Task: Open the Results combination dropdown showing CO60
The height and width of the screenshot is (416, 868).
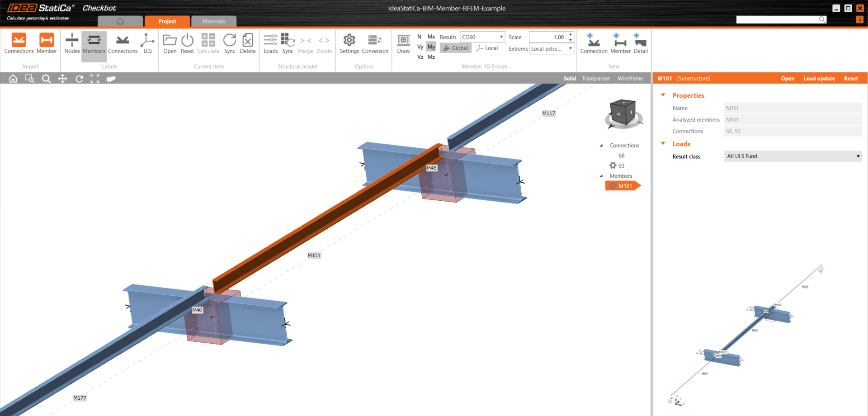Action: pyautogui.click(x=501, y=37)
